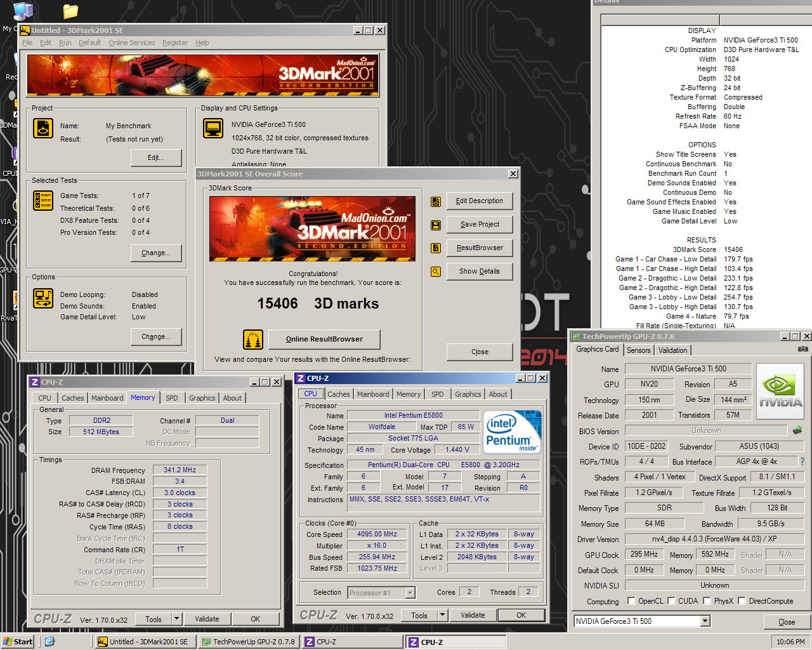This screenshot has height=650, width=812.
Task: Switch to Sensors tab in GPU-Z
Action: [x=639, y=350]
